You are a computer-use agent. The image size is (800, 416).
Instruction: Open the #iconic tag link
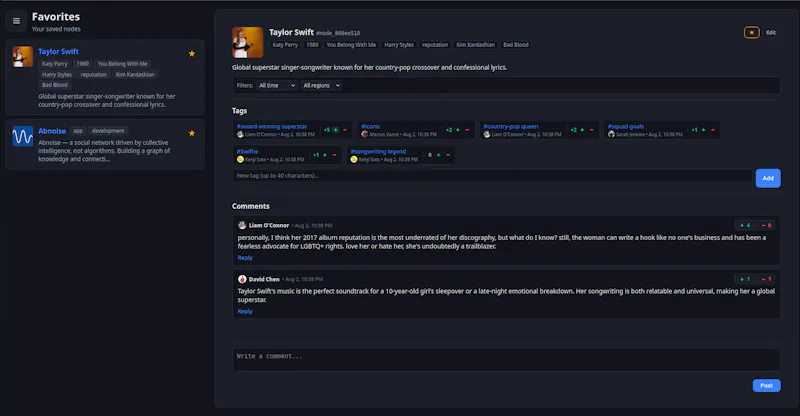tap(370, 127)
